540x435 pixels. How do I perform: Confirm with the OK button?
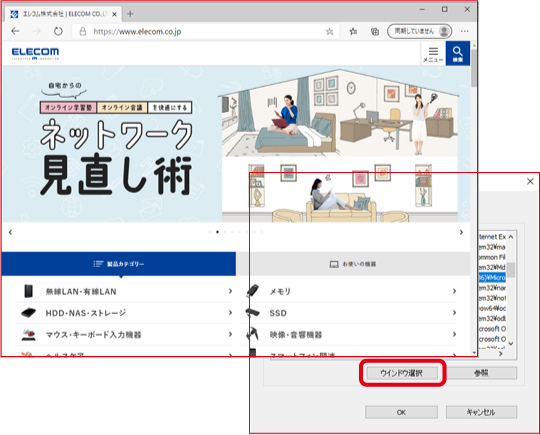click(x=402, y=412)
